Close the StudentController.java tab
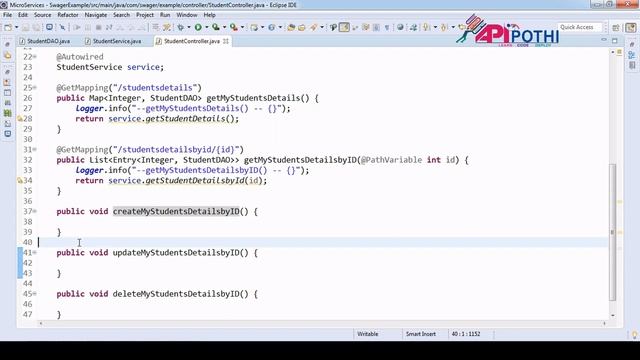The height and width of the screenshot is (360, 640). (226, 41)
